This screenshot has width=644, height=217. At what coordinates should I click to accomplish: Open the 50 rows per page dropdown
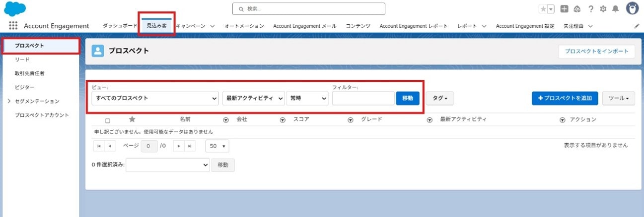[x=217, y=146]
